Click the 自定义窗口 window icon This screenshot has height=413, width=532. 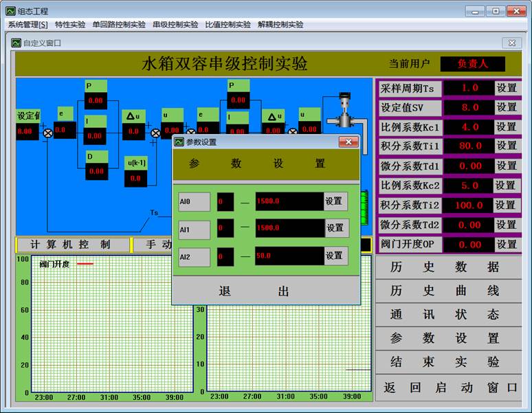[x=16, y=43]
